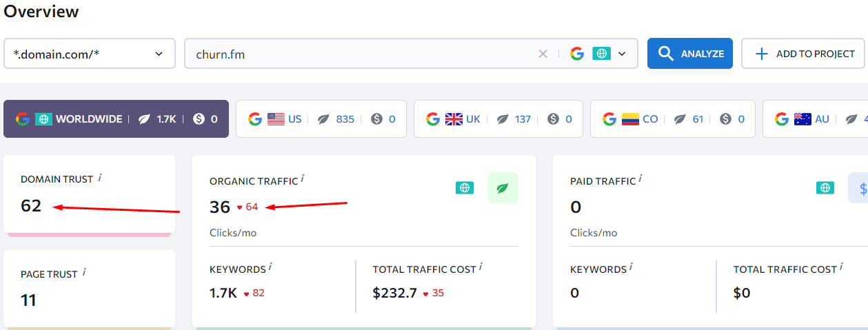Click info icon beside organic KEYWORDS
This screenshot has width=868, height=330.
point(270,267)
